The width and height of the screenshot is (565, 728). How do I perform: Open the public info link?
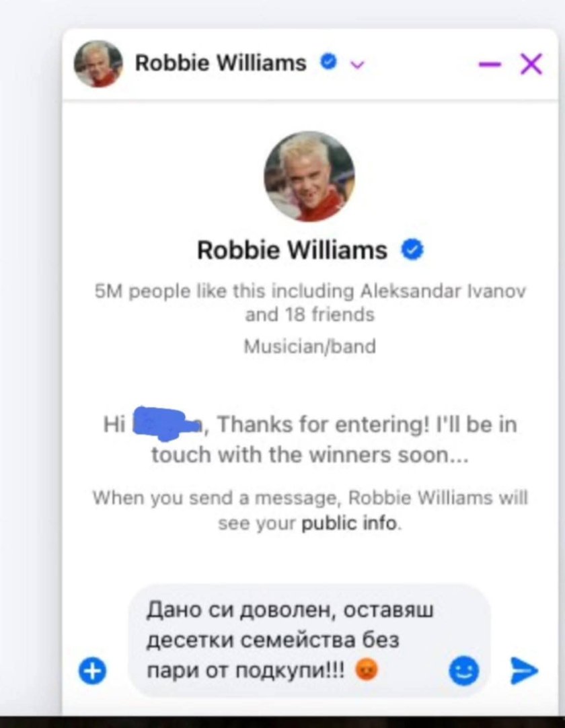point(350,523)
